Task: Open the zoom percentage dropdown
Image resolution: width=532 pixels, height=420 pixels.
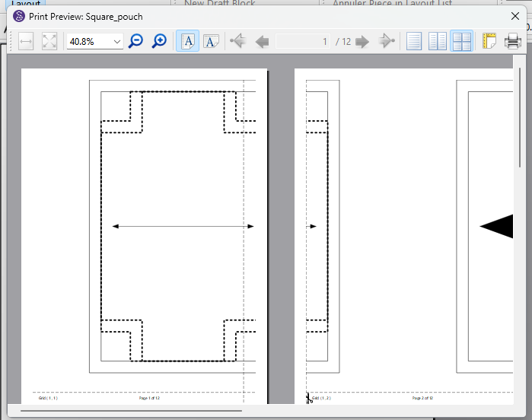Action: 116,42
